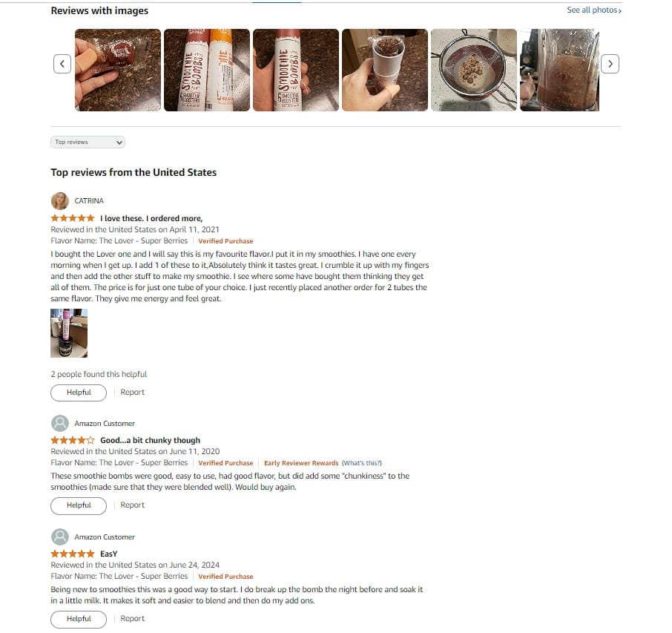
Task: Open the sieve strainer review photo
Action: point(473,70)
